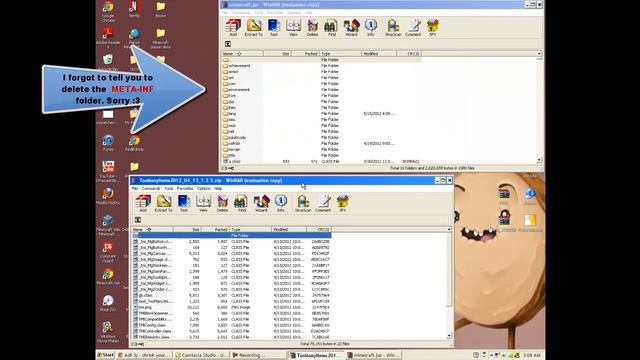Viewport: 640px width, 360px height.
Task: Click the SFX icon in the minecraft.jar window
Action: tap(433, 28)
